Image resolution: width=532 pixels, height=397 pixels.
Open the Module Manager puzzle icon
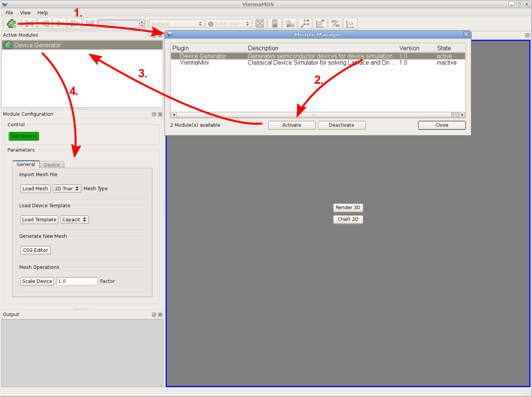(11, 24)
